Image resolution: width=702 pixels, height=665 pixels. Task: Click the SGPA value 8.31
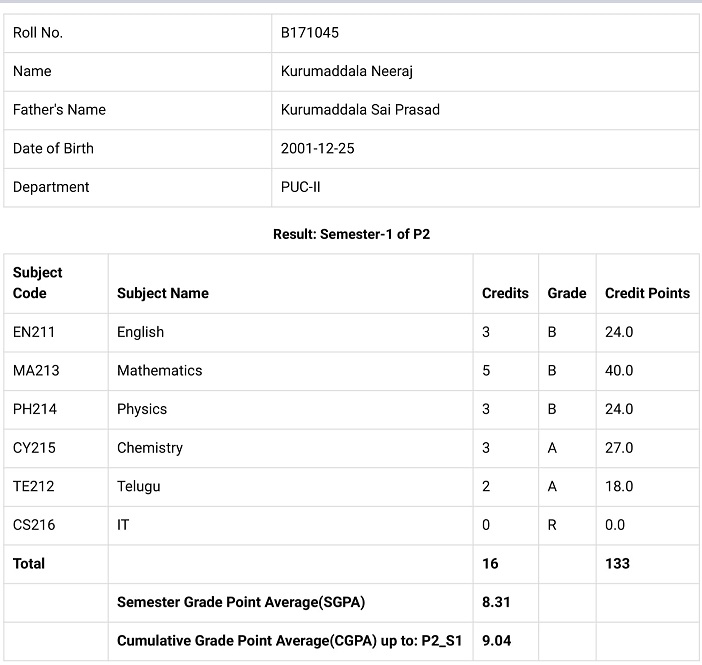point(496,602)
